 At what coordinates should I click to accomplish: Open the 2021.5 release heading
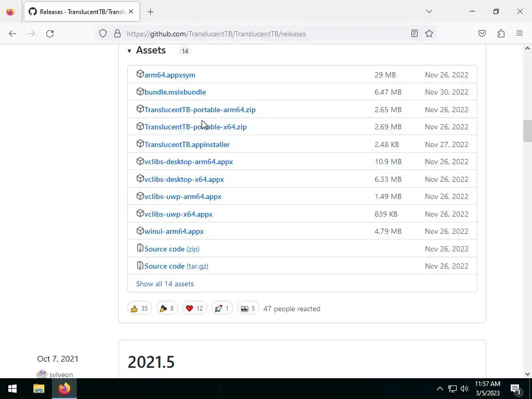151,362
